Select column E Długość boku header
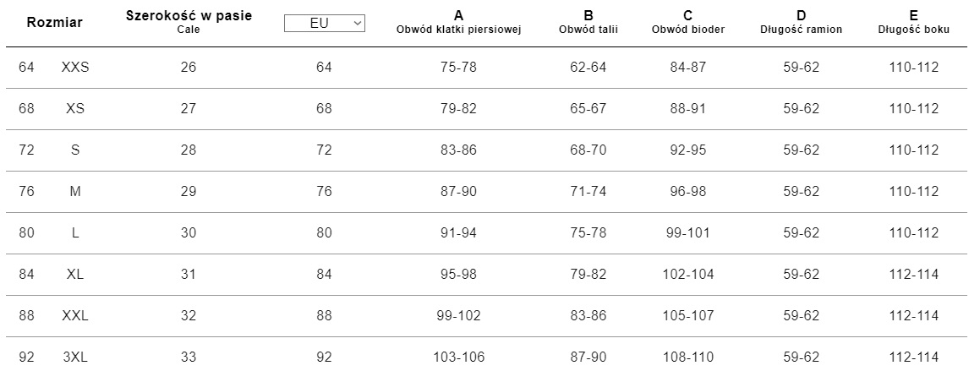The height and width of the screenshot is (382, 980). [913, 22]
